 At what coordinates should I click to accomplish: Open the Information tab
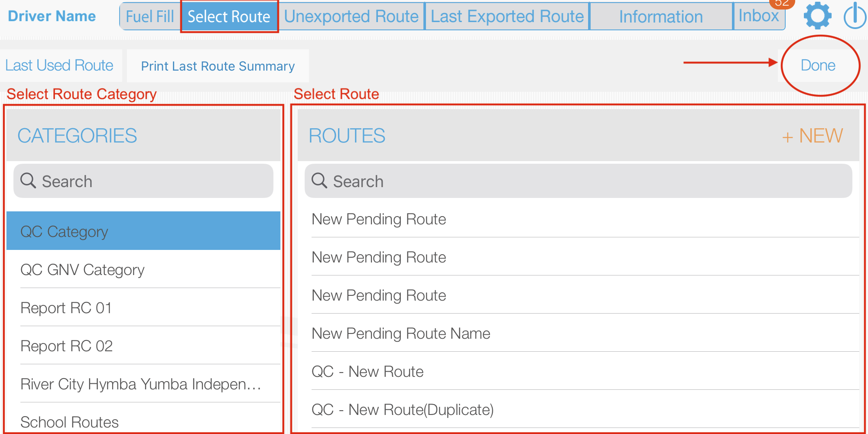[660, 16]
